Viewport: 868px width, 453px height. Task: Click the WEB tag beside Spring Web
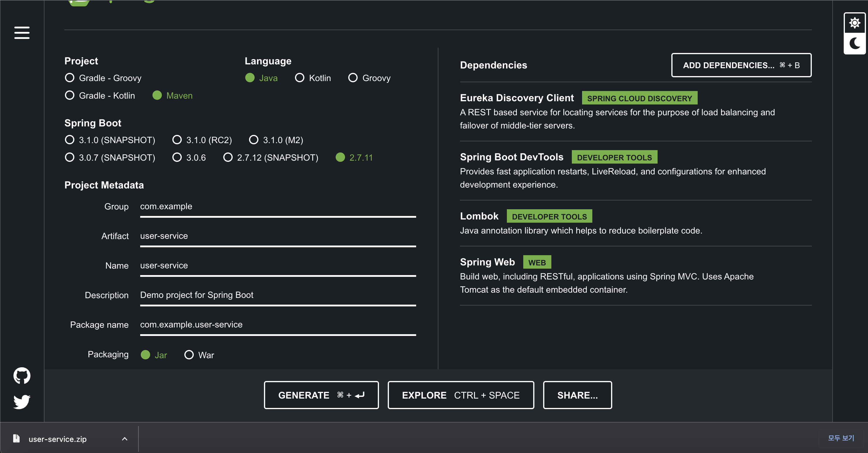coord(537,262)
